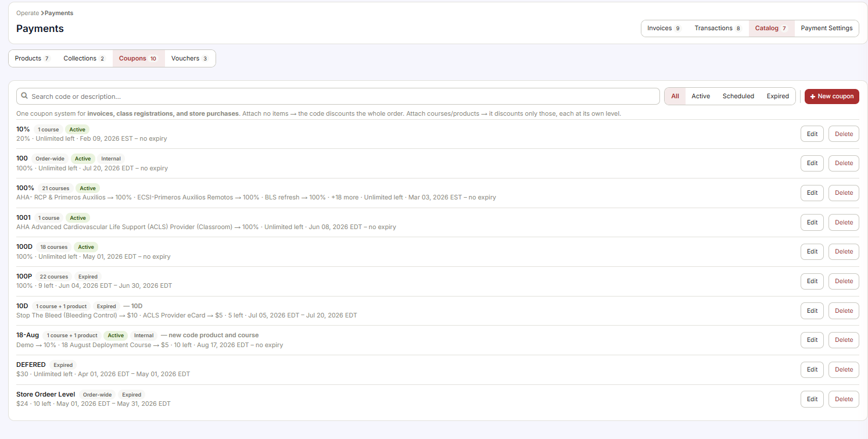Edit the Store Ordeer Level coupon
The width and height of the screenshot is (868, 439).
[x=812, y=399]
